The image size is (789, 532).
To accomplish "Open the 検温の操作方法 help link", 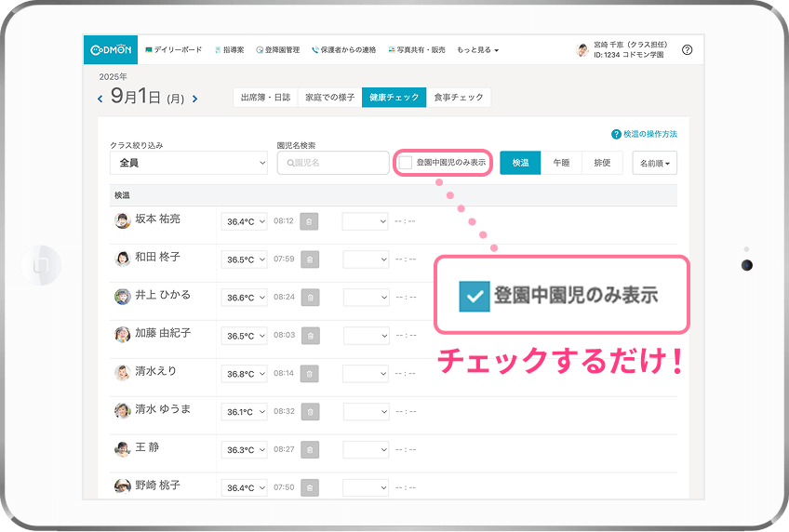I will click(644, 134).
